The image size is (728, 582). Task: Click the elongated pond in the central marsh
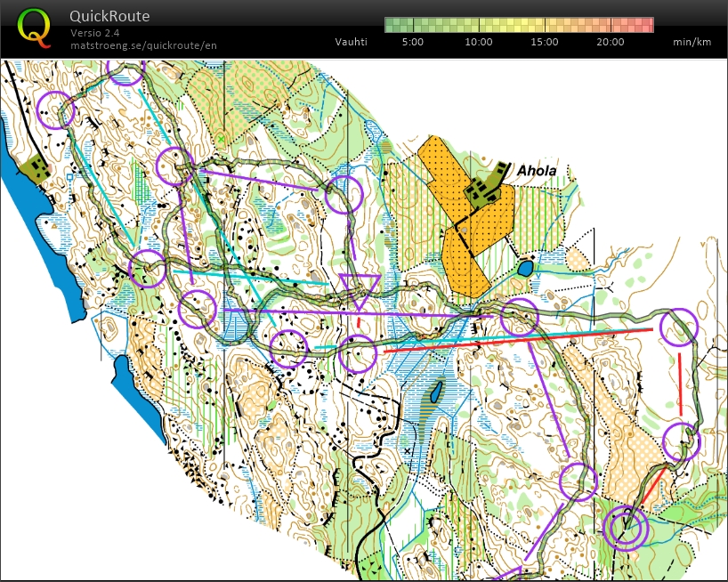click(x=437, y=392)
